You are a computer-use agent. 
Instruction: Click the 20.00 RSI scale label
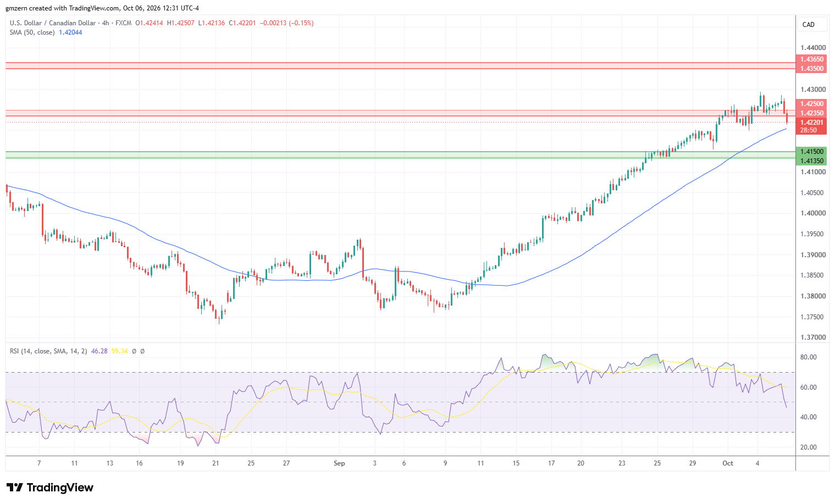coord(808,447)
